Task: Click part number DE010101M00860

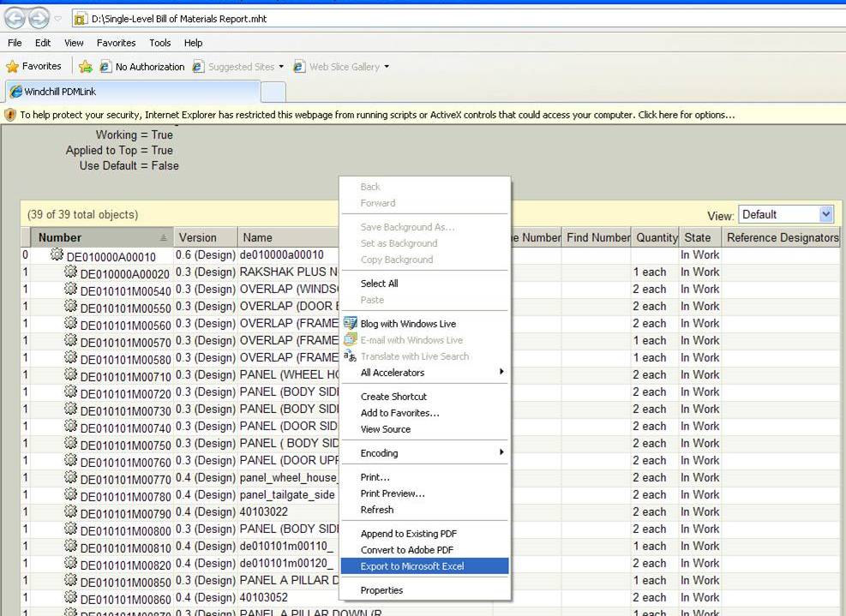Action: point(125,599)
